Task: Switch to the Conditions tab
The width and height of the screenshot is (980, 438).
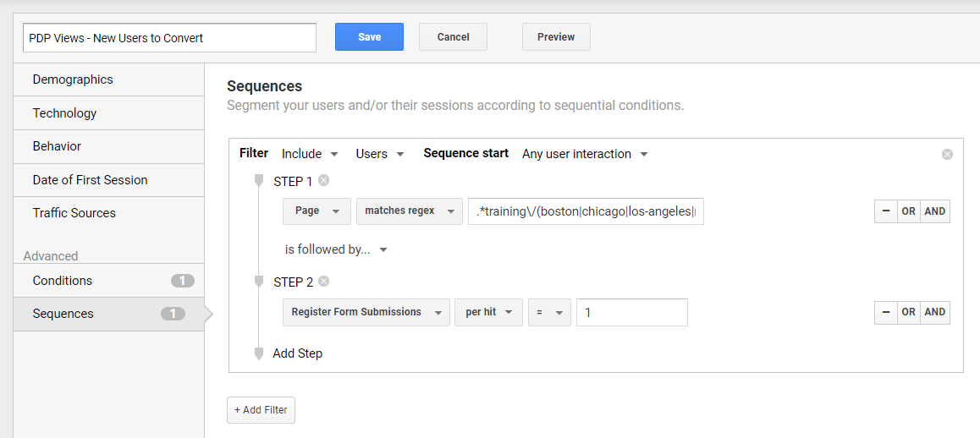Action: coord(63,281)
